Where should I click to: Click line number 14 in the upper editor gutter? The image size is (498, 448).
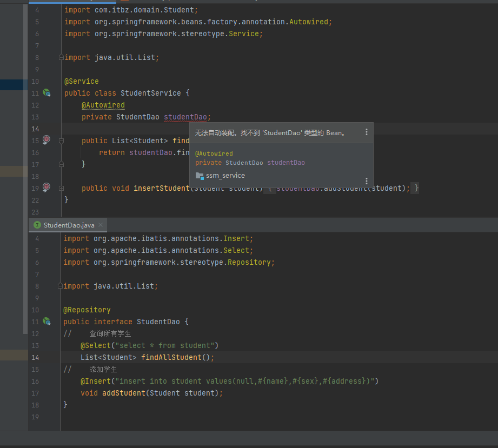tap(35, 129)
